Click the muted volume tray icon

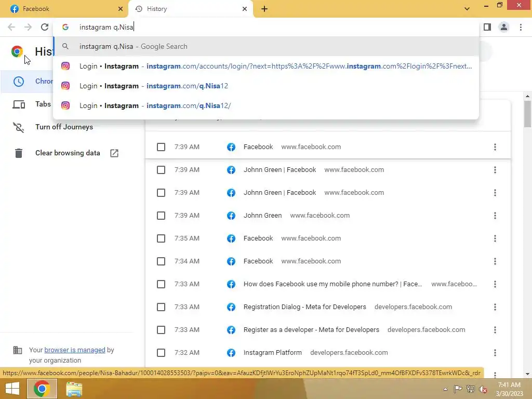pyautogui.click(x=483, y=389)
